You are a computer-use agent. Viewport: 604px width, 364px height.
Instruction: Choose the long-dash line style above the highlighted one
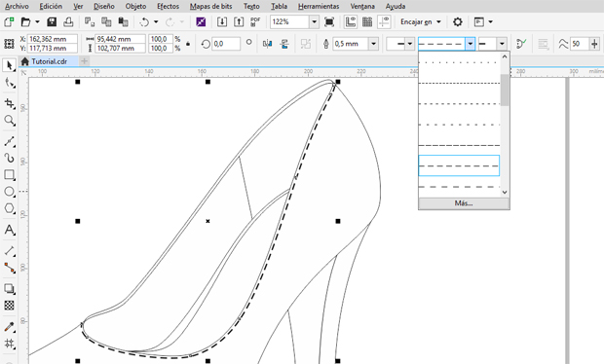pyautogui.click(x=459, y=145)
